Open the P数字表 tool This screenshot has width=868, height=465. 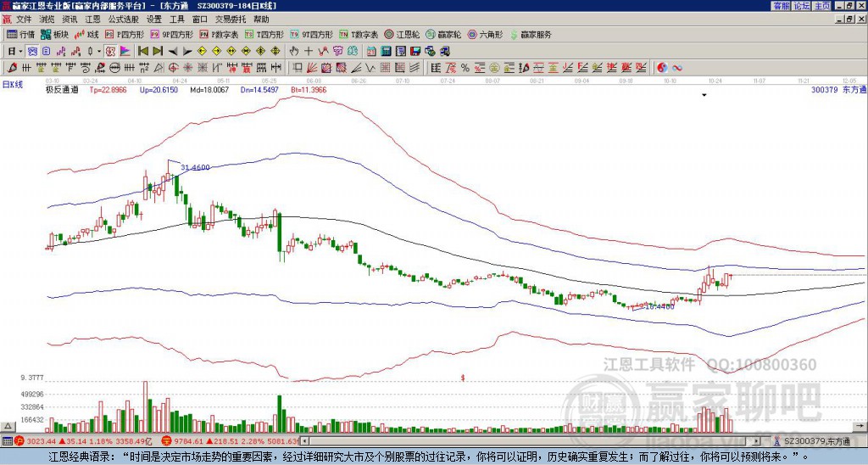coord(220,34)
